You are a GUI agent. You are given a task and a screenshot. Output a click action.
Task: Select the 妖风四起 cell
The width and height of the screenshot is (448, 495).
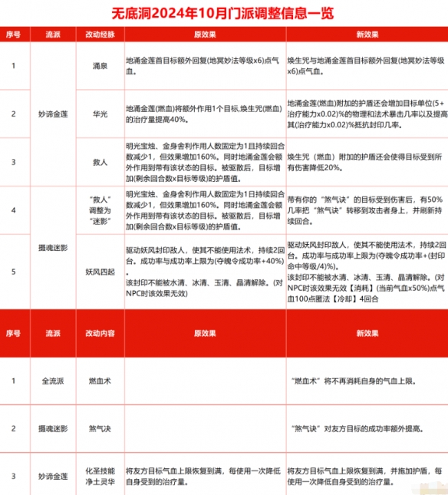tap(100, 272)
